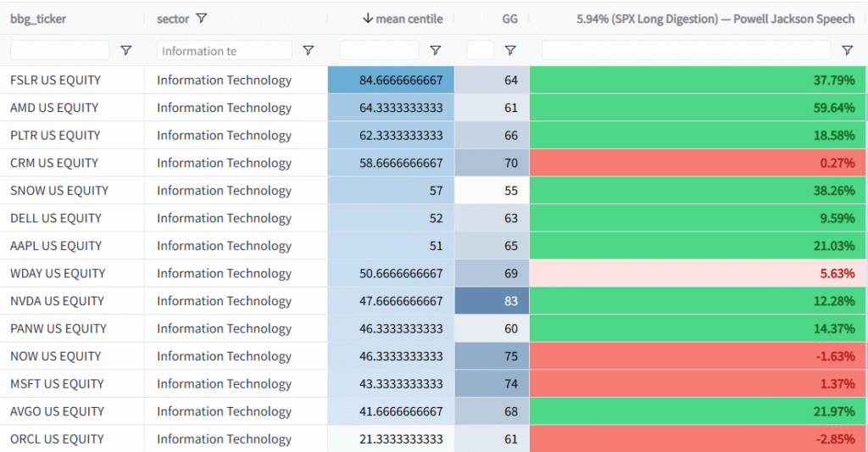This screenshot has width=868, height=452.
Task: Select the small GG filter input box
Action: (480, 51)
